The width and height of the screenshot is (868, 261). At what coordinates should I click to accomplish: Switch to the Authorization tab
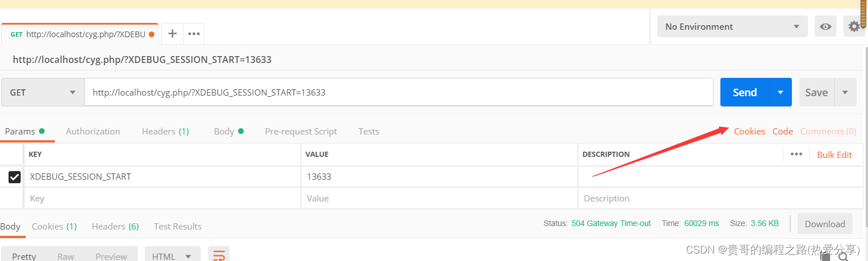point(93,132)
